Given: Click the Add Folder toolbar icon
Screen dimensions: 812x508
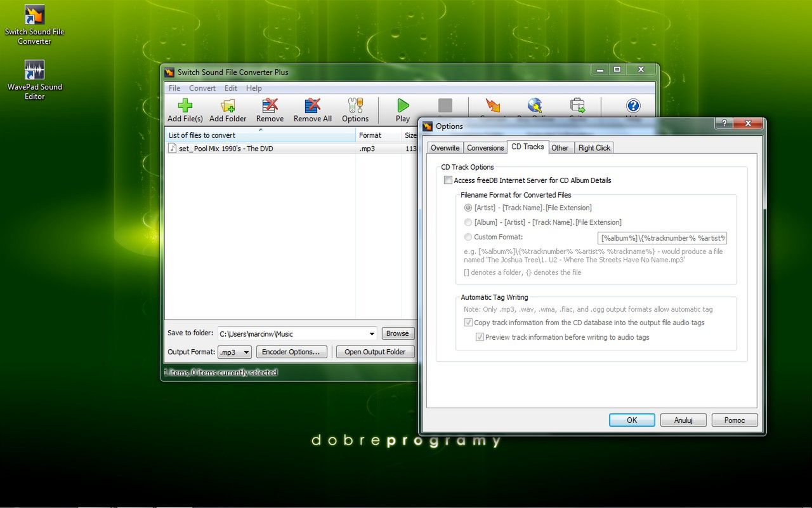Looking at the screenshot, I should (x=228, y=105).
